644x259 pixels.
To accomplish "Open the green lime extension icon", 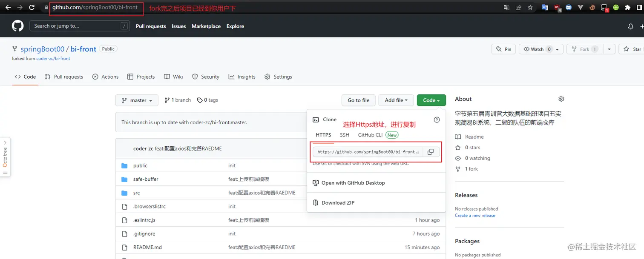I will [616, 7].
